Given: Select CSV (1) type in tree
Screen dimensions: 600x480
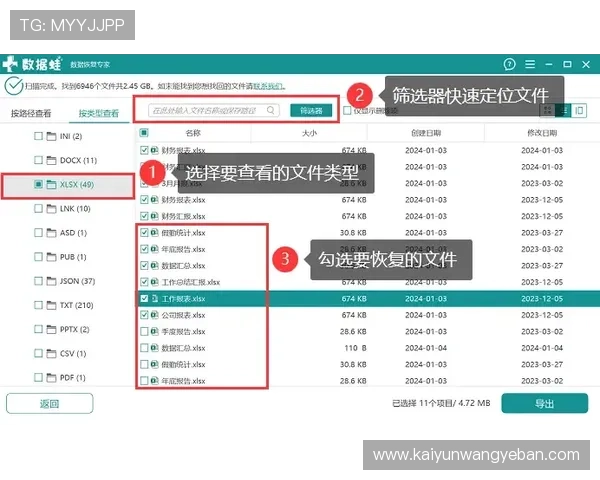Looking at the screenshot, I should click(73, 354).
